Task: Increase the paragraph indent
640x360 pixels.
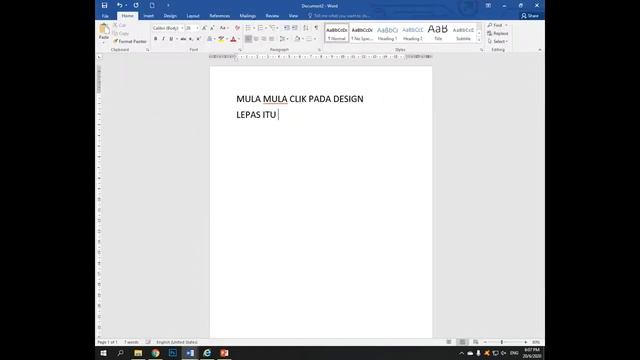Action: [295, 28]
